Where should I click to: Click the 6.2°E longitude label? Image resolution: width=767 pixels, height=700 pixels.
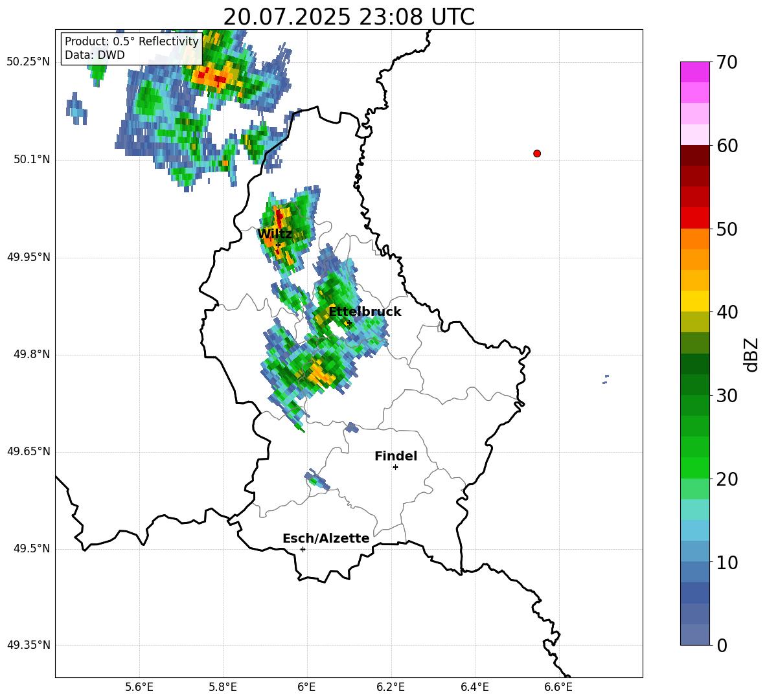click(391, 687)
